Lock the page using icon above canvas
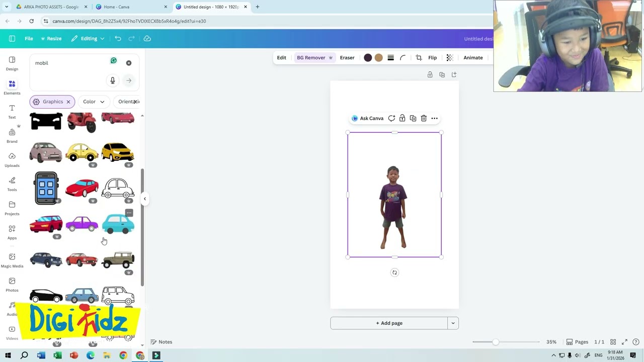Viewport: 644px width, 362px height. (x=430, y=74)
